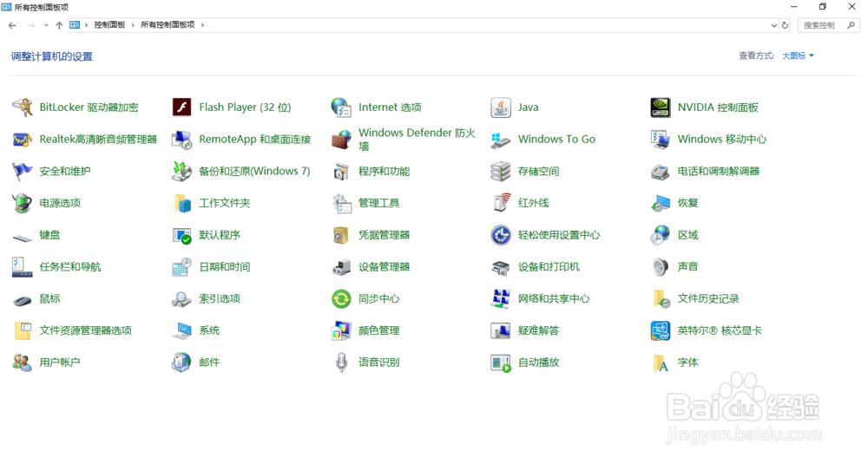This screenshot has width=868, height=464.
Task: Open the 字体 fonts icon
Action: click(660, 363)
